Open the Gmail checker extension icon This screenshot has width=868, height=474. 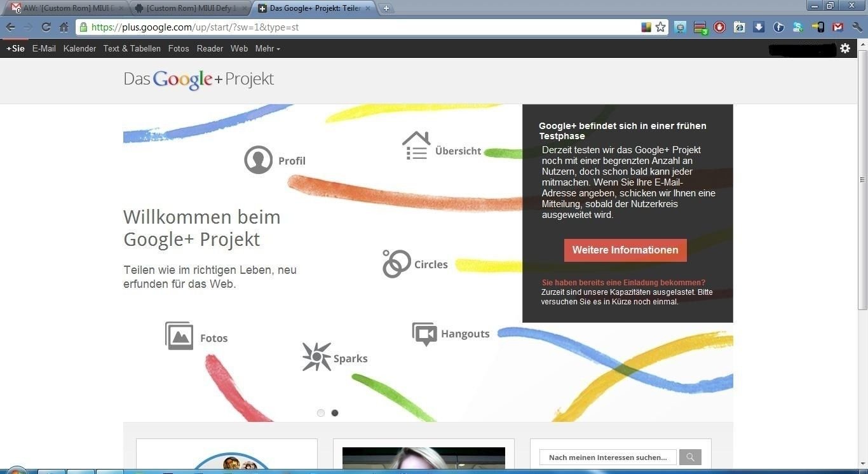838,27
